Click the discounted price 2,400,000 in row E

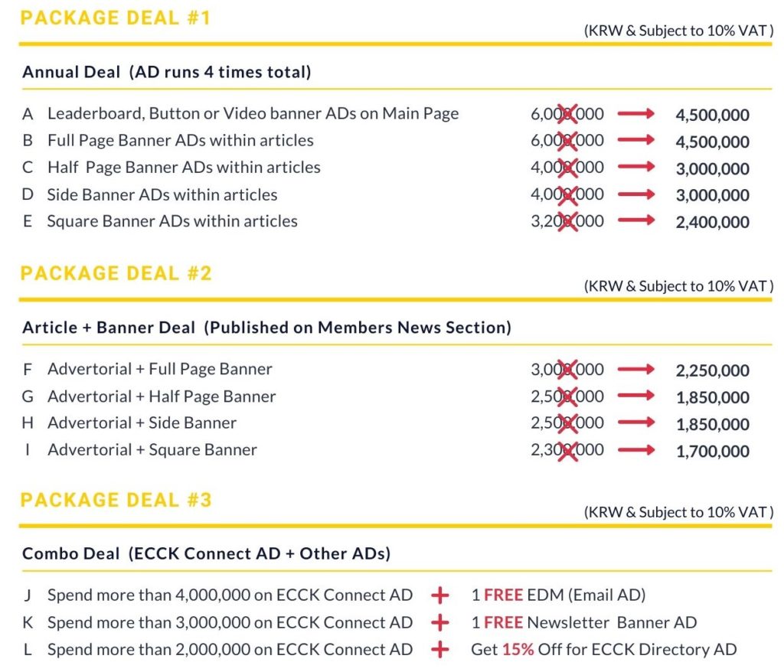[712, 223]
